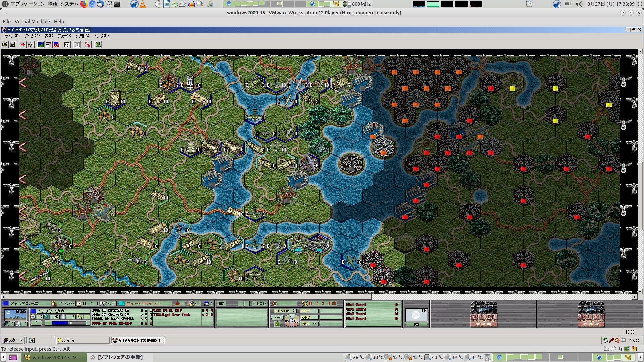The width and height of the screenshot is (644, 362).
Task: Open the Virtual Machine menu
Action: [x=32, y=22]
